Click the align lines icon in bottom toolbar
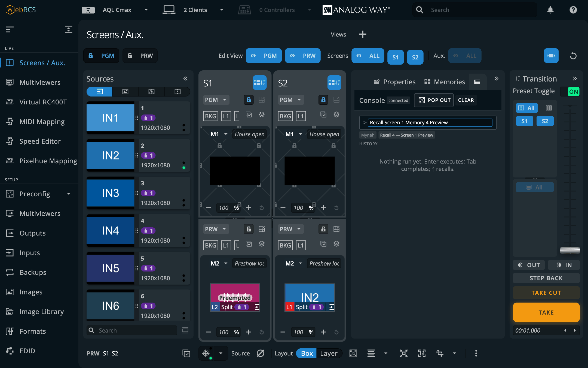Screen dimensions: 588x368 [371, 353]
